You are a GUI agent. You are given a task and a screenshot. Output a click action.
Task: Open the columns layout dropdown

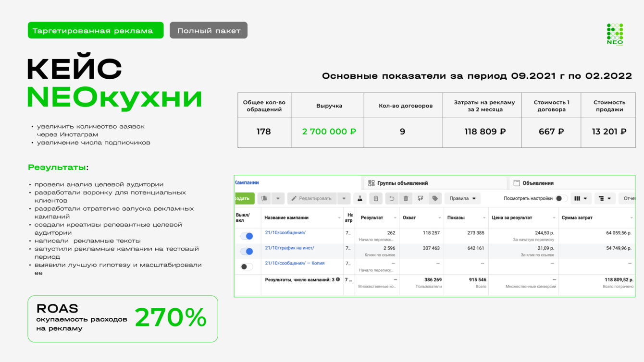(x=581, y=198)
